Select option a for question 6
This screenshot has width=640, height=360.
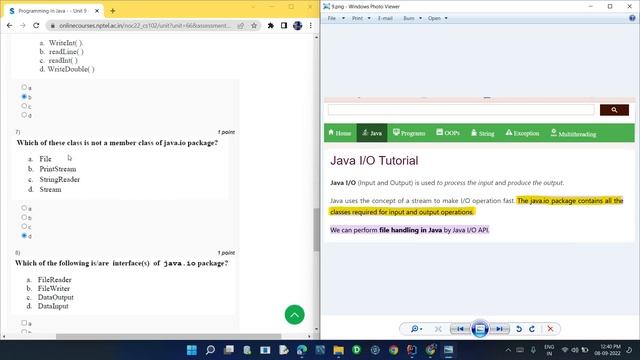(24, 87)
